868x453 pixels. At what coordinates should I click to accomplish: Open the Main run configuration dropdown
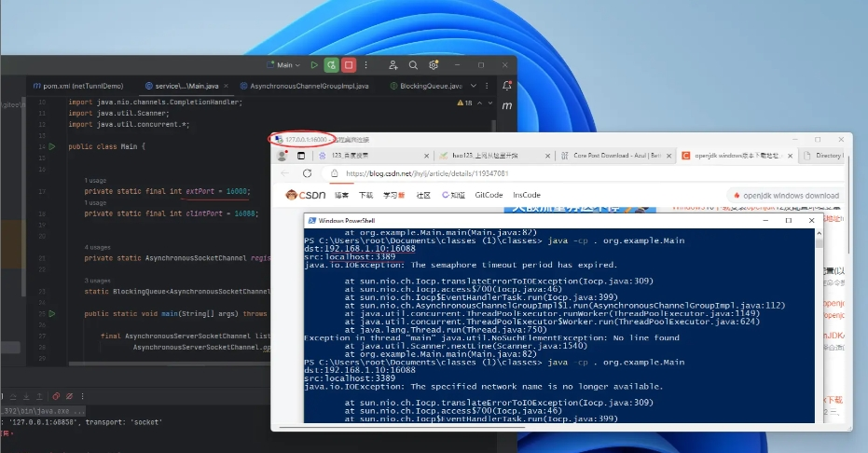point(287,65)
